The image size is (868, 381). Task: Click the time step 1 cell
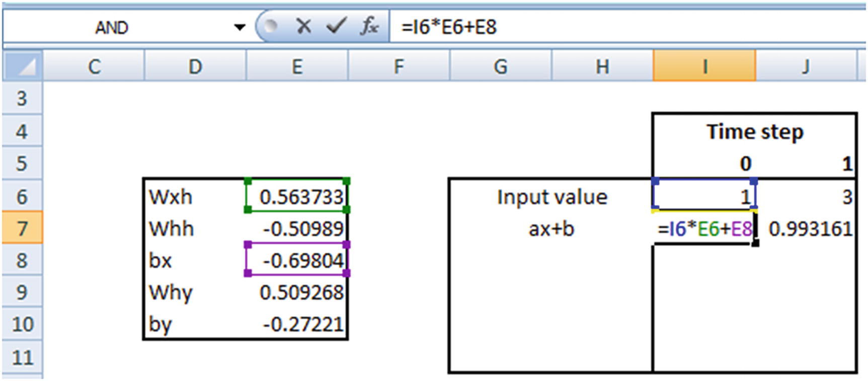pyautogui.click(x=806, y=164)
